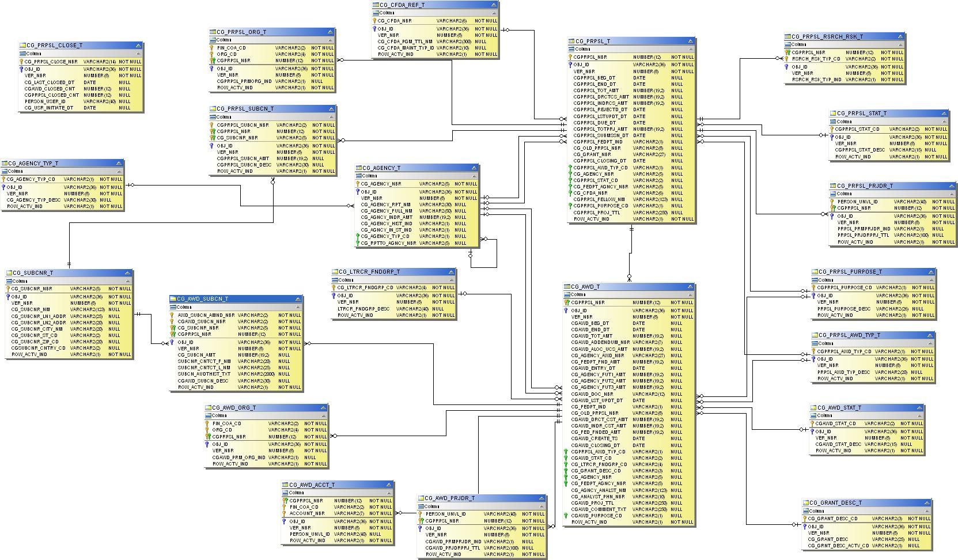Select the CG_CFDA_PGM_TTL_NM column

pos(436,41)
